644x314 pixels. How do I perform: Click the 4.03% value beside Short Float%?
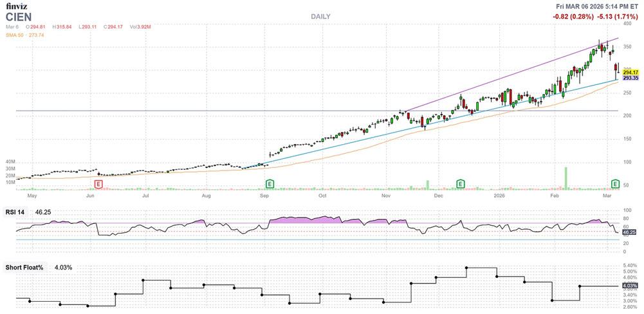pyautogui.click(x=63, y=267)
